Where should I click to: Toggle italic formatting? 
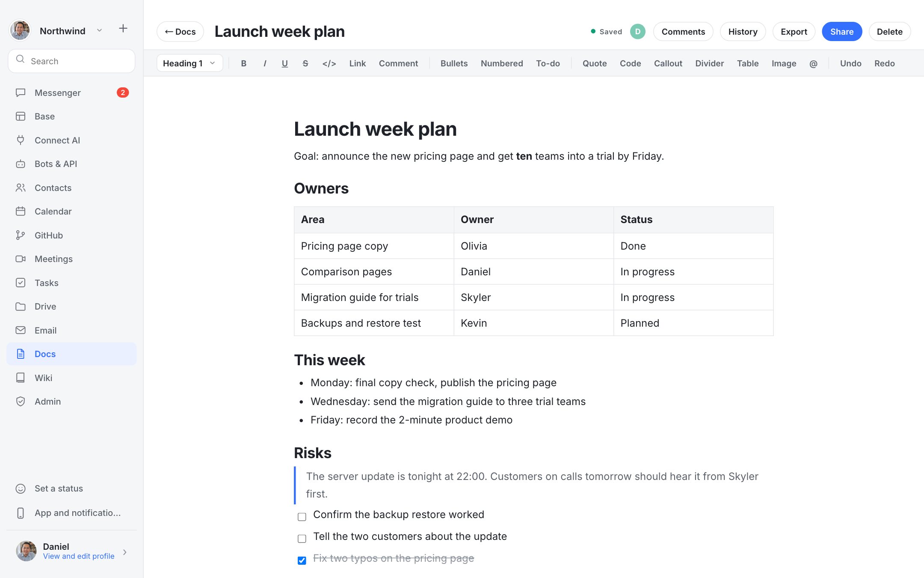pos(265,63)
